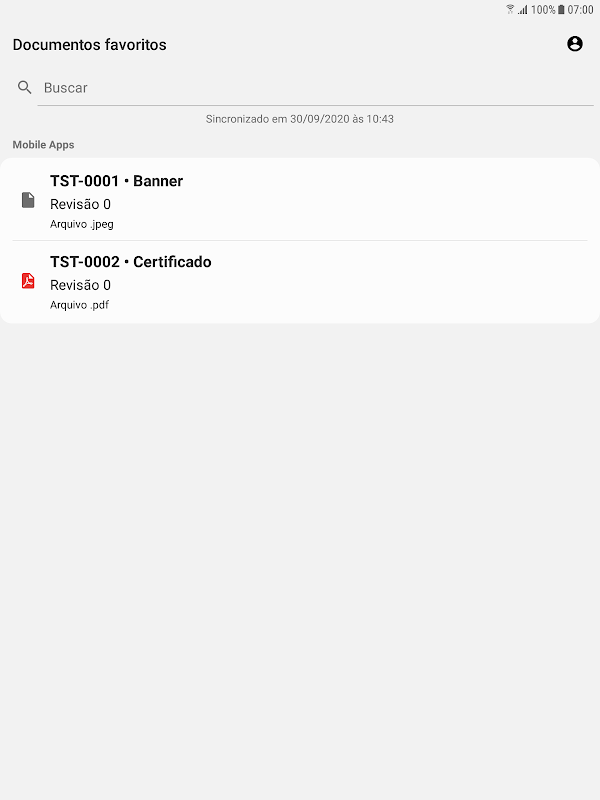Click Revisão 0 under the Certificado document
Viewport: 600px width, 800px height.
tap(80, 285)
